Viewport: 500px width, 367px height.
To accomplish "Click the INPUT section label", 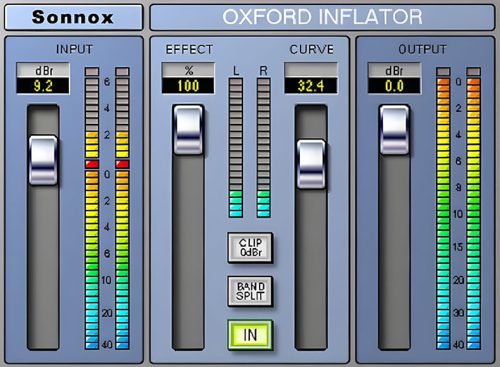I will (74, 49).
